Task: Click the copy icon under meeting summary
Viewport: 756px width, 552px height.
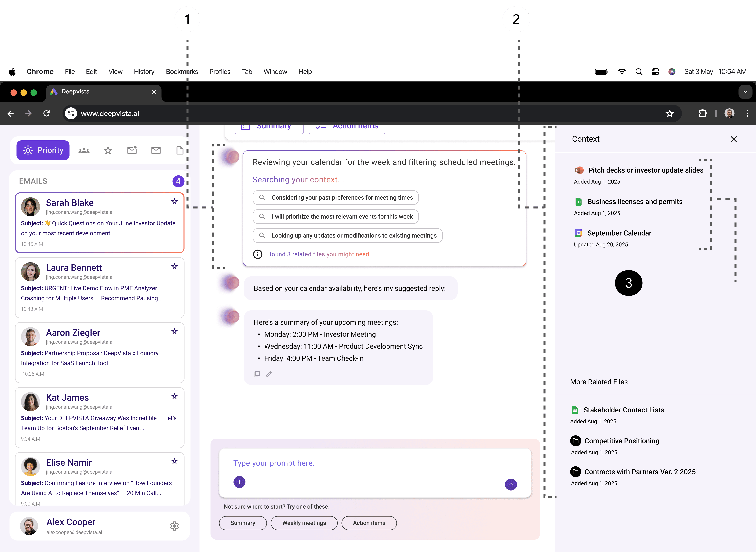Action: [x=256, y=374]
